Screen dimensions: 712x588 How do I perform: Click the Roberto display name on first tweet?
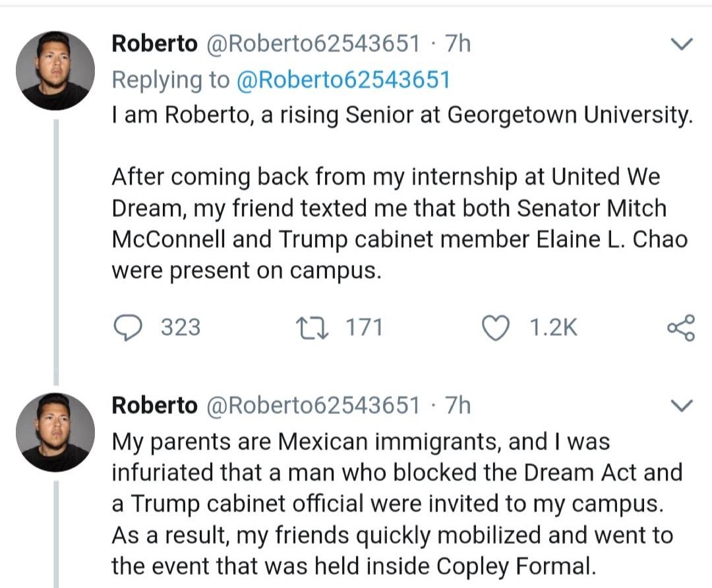click(154, 44)
